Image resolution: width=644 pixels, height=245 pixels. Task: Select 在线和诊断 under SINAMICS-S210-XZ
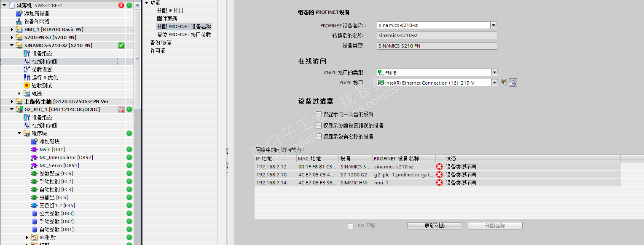[44, 61]
